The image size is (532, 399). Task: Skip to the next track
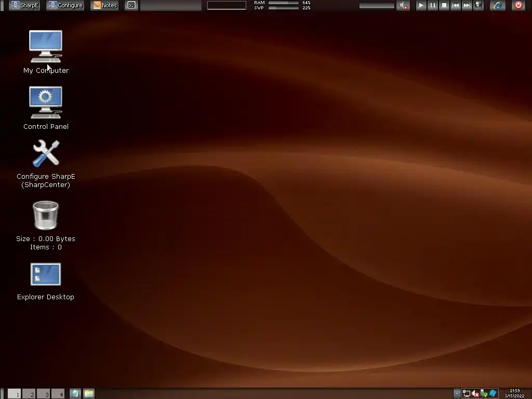click(x=467, y=5)
